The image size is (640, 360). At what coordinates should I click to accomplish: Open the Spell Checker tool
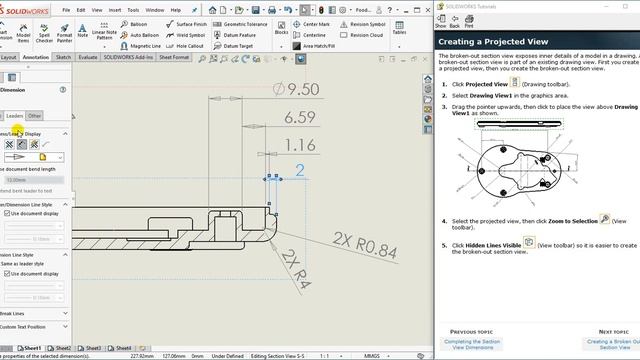coord(44,33)
